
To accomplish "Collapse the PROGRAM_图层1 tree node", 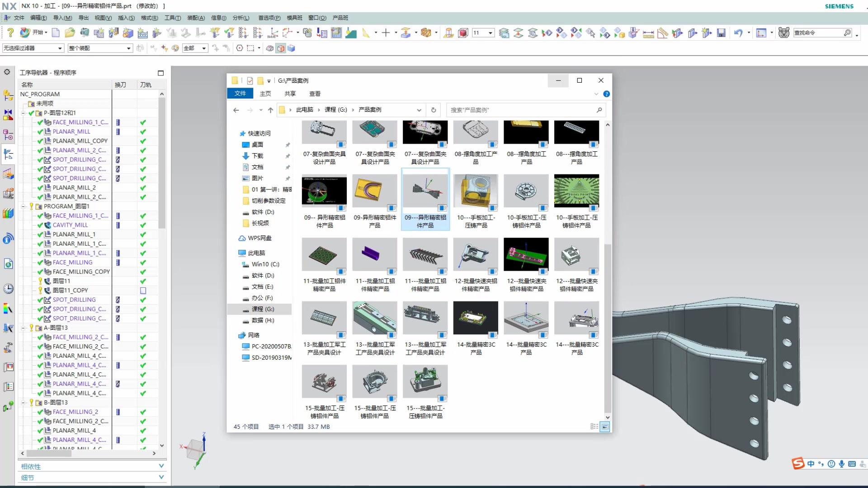I will pyautogui.click(x=24, y=206).
